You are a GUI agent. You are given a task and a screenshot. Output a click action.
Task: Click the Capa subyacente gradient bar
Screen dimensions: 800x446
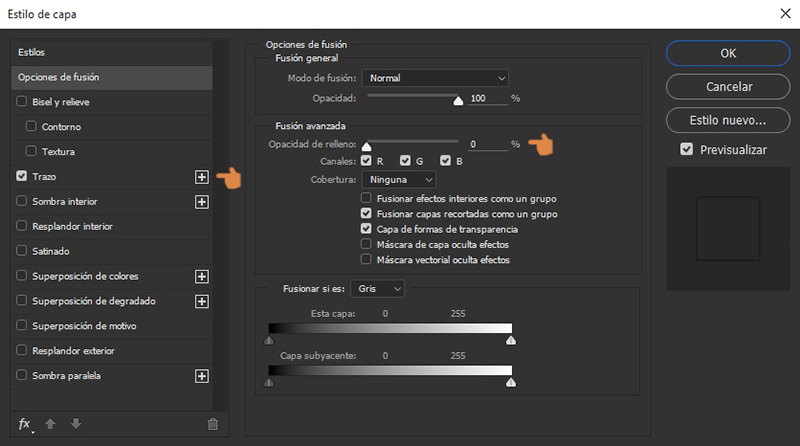point(390,370)
